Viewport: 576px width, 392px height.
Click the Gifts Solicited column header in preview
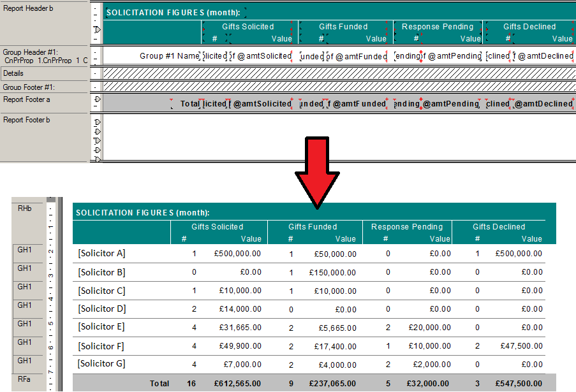coord(217,226)
